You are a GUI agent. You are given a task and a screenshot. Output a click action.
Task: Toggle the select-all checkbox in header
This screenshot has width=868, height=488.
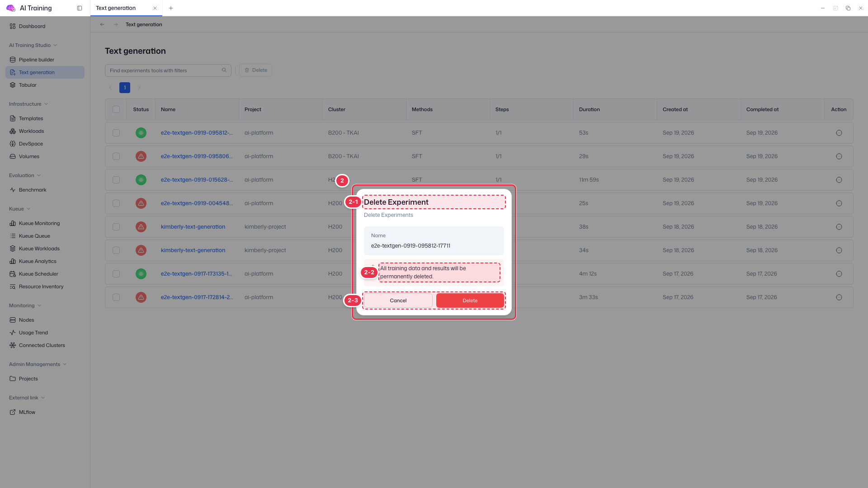coord(116,109)
